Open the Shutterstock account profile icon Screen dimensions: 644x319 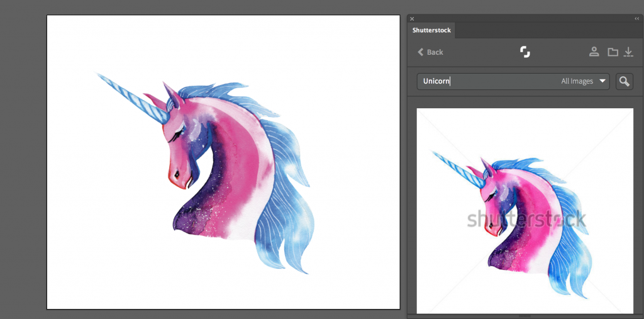point(594,52)
